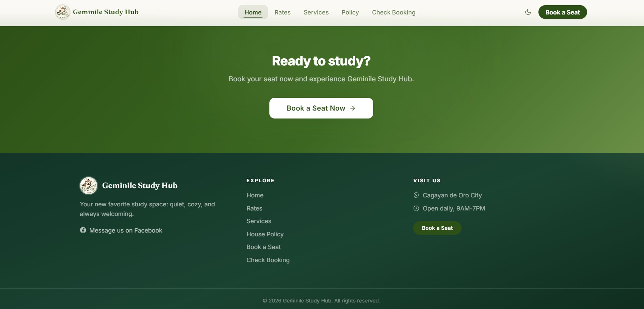Click the EXPLORE footer heading
644x309 pixels.
point(260,181)
